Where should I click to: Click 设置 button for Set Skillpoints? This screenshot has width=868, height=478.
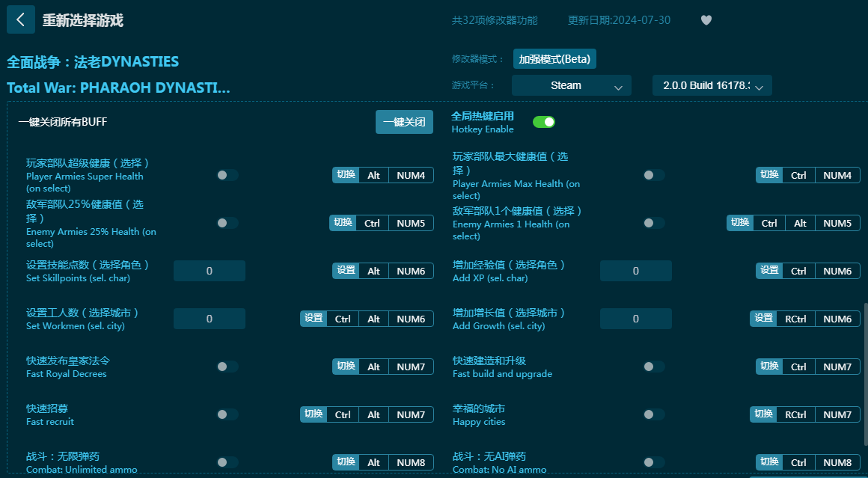pyautogui.click(x=346, y=271)
